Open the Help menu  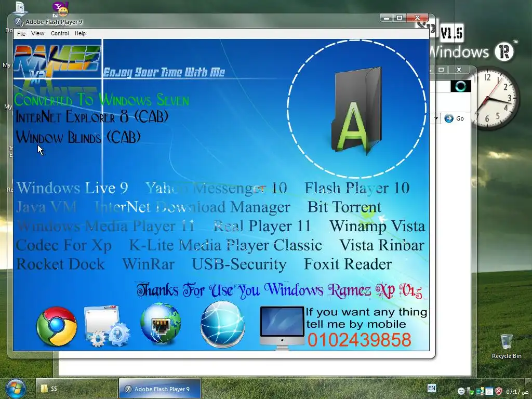pyautogui.click(x=80, y=34)
